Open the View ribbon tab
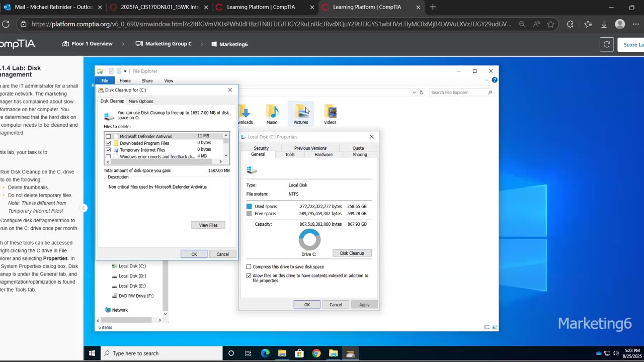This screenshot has width=644, height=362. pyautogui.click(x=169, y=80)
